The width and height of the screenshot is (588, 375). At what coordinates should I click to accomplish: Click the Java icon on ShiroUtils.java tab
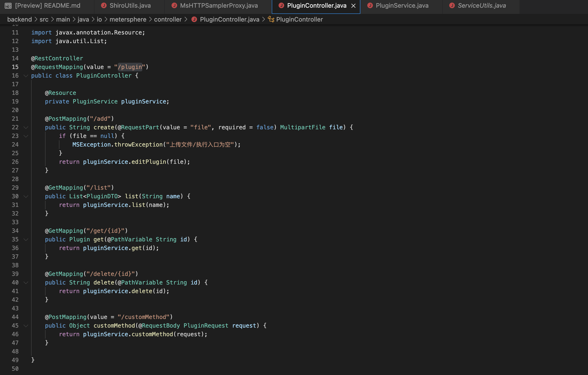(x=104, y=6)
